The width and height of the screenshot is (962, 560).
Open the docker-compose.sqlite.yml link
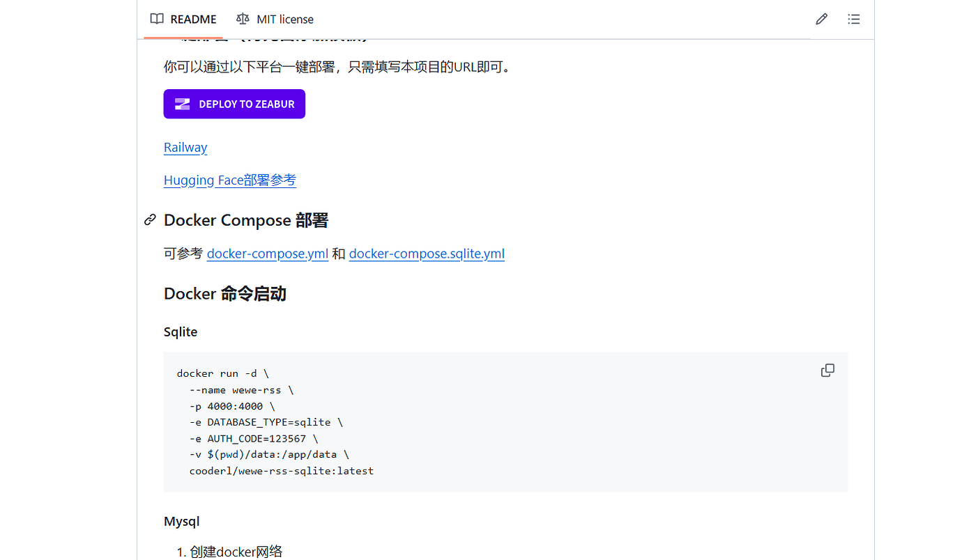427,254
